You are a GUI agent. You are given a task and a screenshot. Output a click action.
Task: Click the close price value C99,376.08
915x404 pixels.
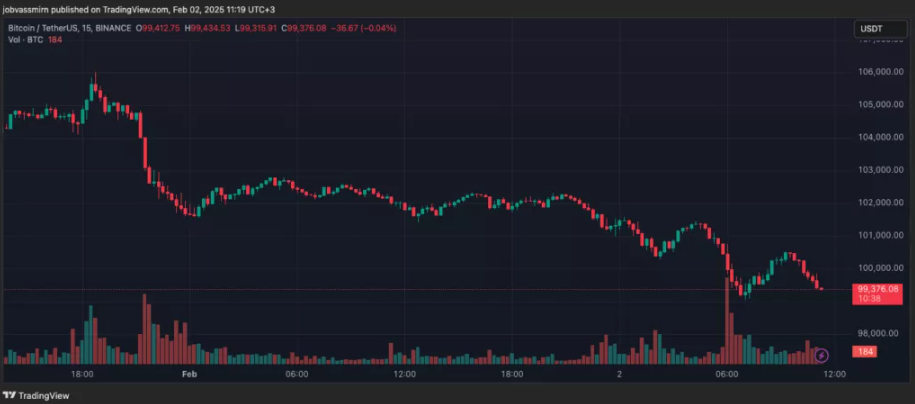(305, 28)
